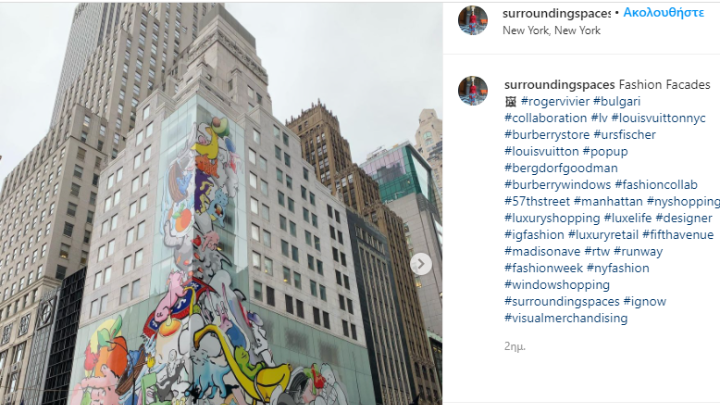Advance to the next photo with the carousel arrow

pos(421,264)
